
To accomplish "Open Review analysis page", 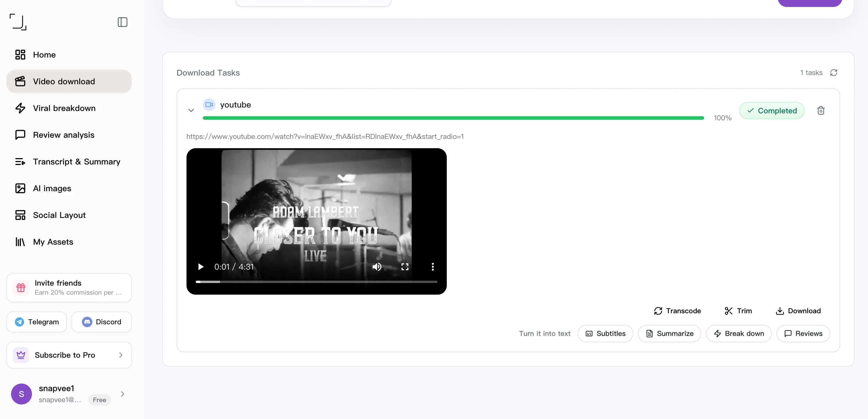I will tap(69, 135).
